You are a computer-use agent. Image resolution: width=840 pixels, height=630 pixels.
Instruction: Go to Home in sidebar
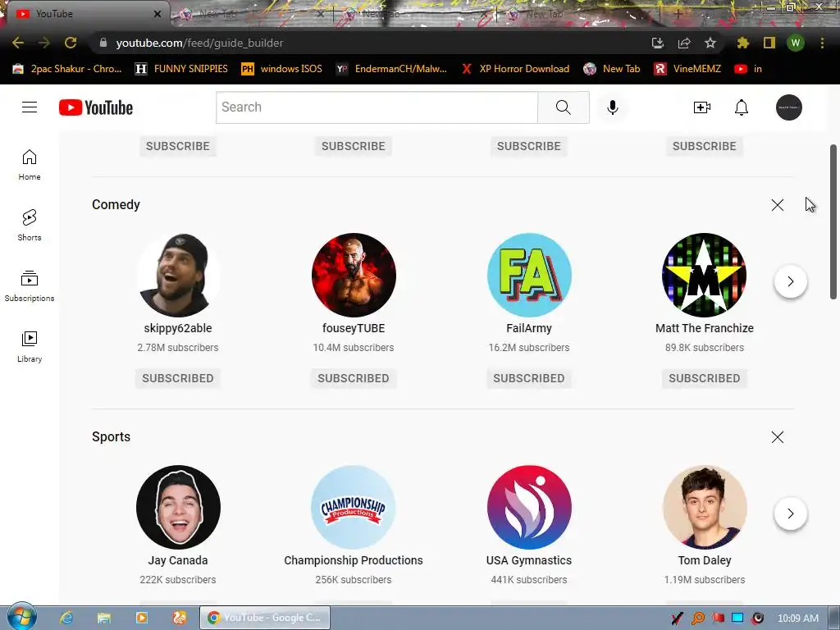[30, 164]
